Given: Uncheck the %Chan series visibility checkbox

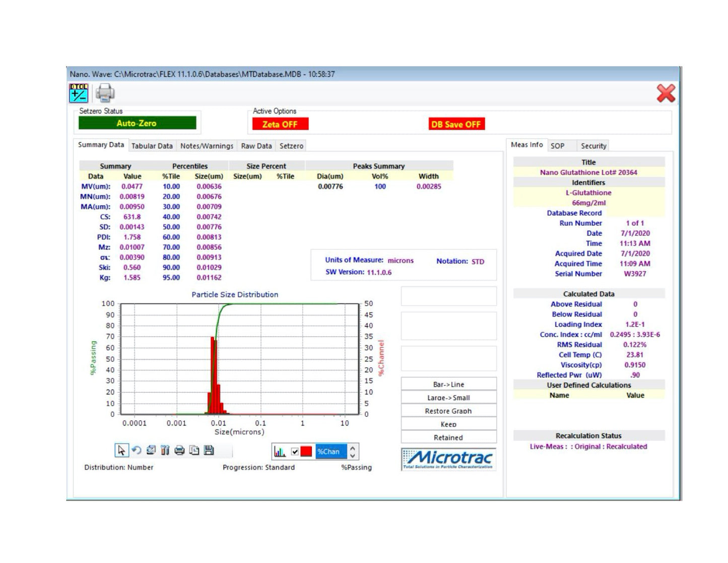Looking at the screenshot, I should click(x=295, y=452).
